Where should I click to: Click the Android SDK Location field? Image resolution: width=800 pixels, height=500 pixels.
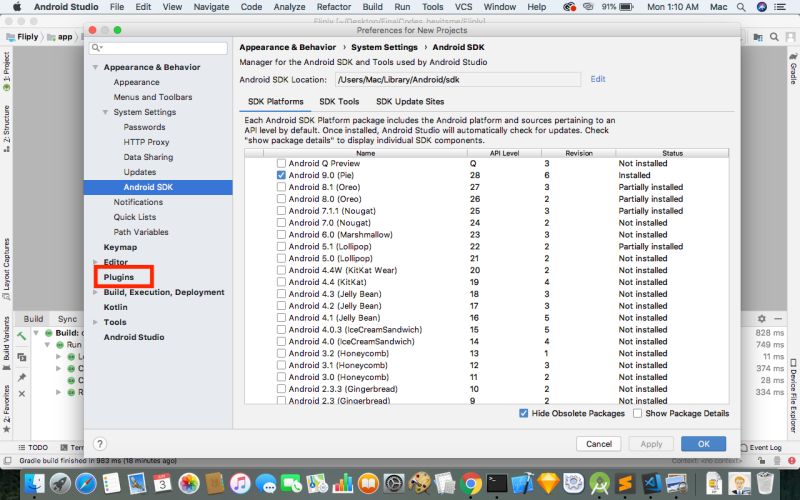click(x=458, y=80)
